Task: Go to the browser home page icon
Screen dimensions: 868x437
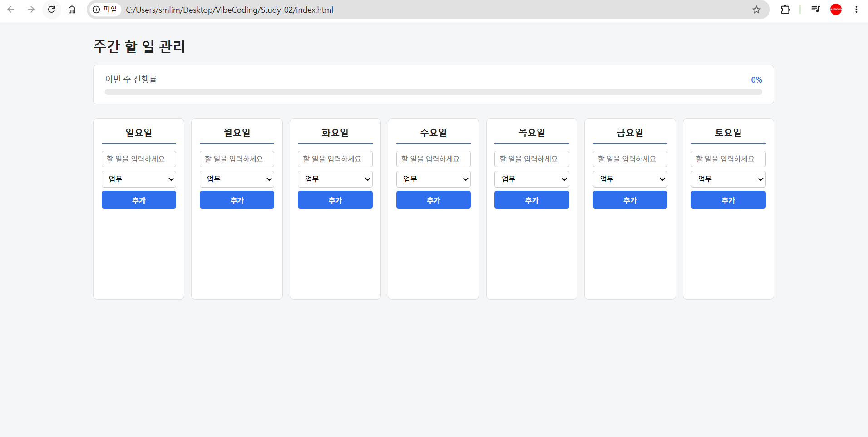Action: click(x=72, y=10)
